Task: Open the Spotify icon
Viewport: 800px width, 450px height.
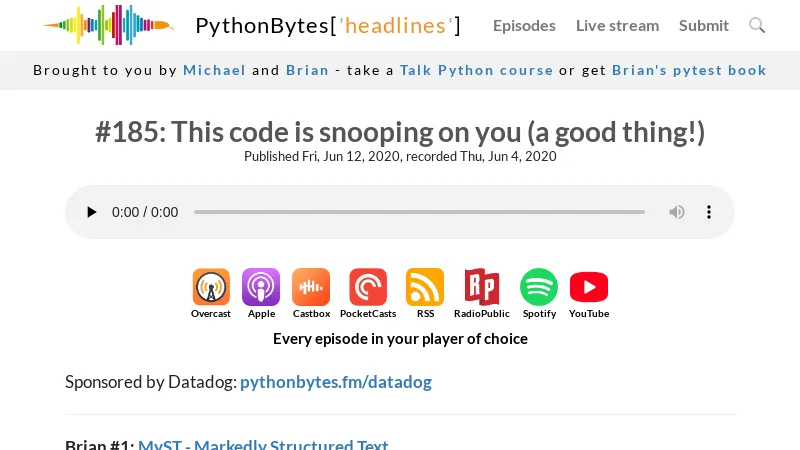Action: [x=539, y=287]
